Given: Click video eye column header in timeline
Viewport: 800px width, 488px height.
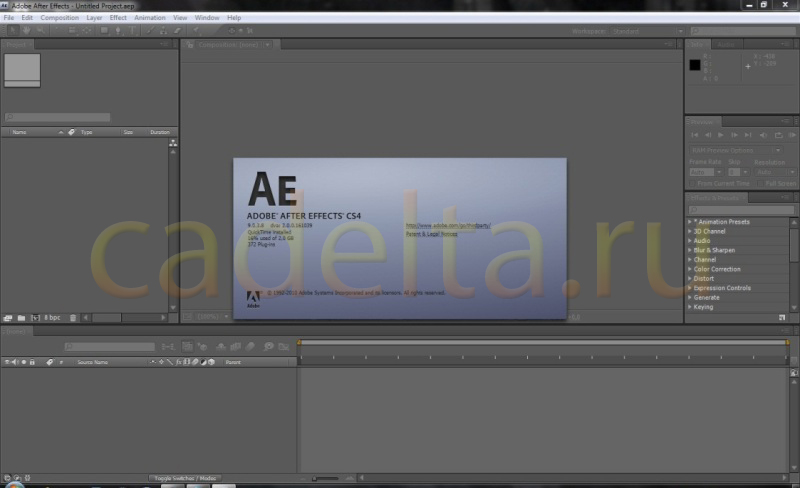Looking at the screenshot, I should click(7, 362).
